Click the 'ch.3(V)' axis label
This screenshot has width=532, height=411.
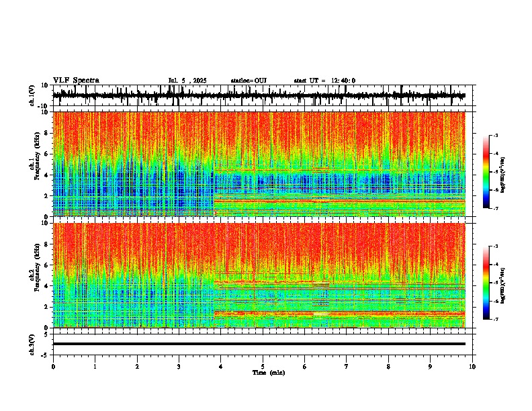pos(32,345)
